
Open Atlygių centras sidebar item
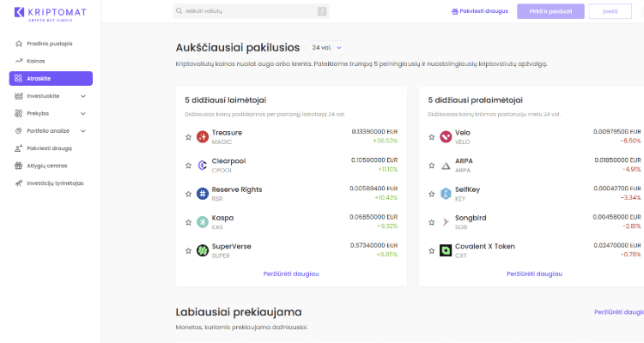pyautogui.click(x=51, y=165)
